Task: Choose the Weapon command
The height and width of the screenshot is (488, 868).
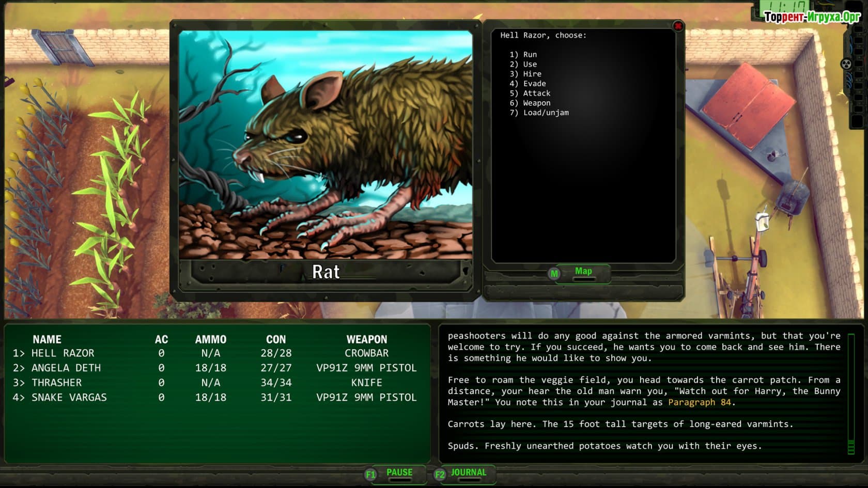Action: click(536, 103)
